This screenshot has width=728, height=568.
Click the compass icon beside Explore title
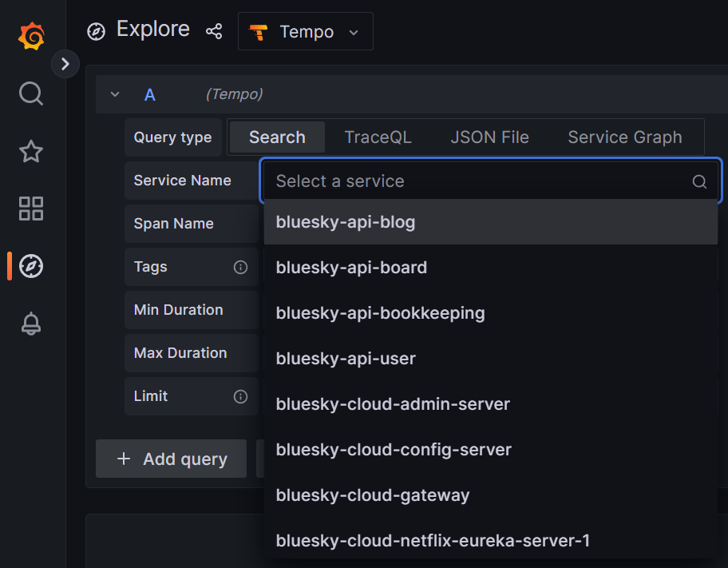[96, 32]
